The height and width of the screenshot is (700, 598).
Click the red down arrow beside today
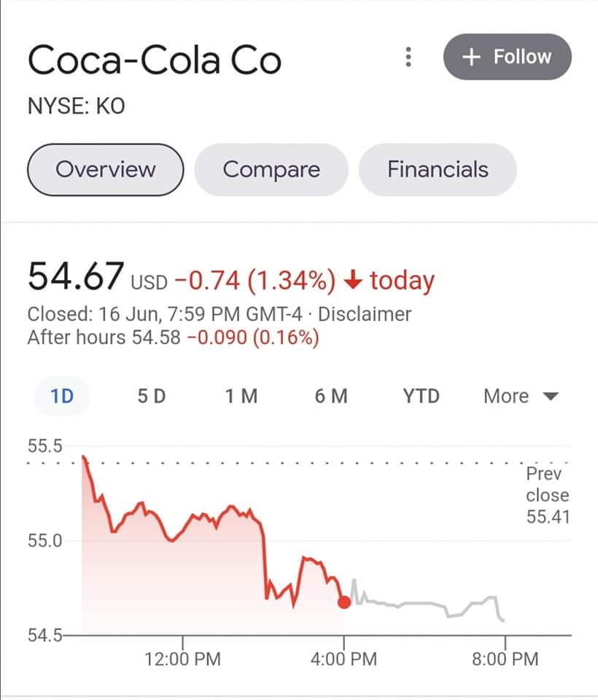coord(353,281)
